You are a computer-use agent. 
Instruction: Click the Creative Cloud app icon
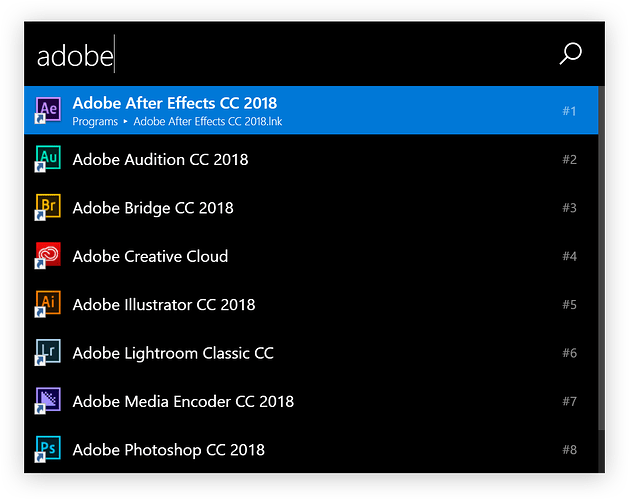[48, 256]
